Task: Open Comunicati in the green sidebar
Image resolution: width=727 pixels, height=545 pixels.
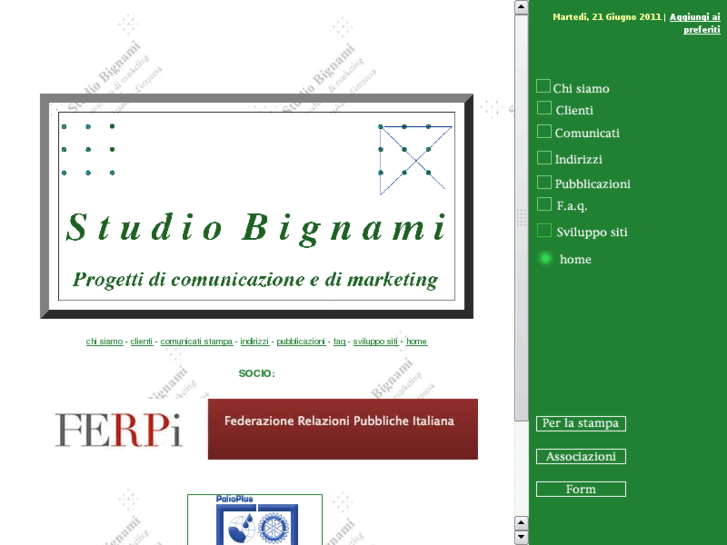Action: 587,133
